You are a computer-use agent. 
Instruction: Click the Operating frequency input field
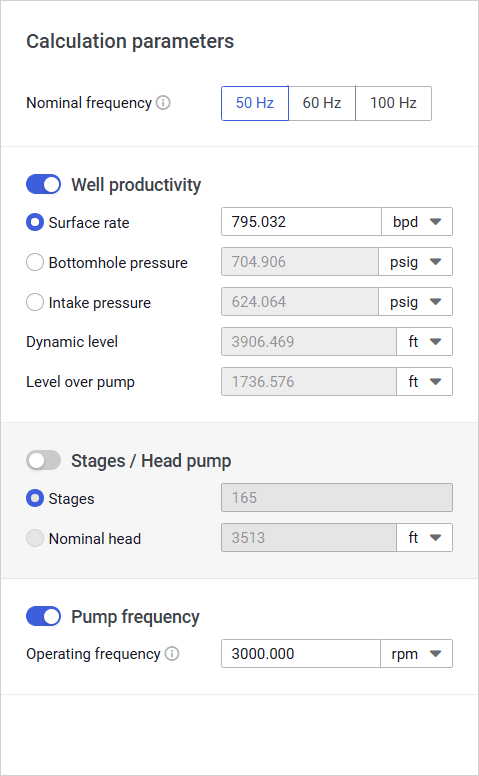301,654
